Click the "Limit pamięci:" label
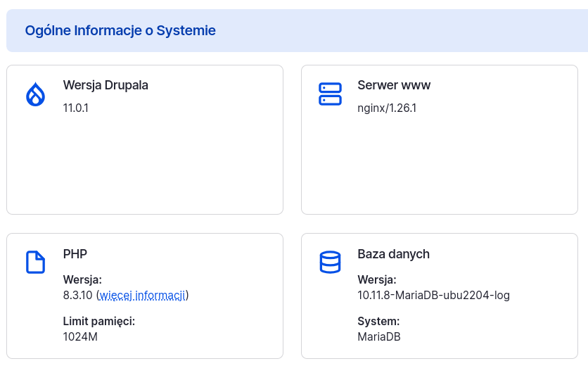 pos(99,322)
